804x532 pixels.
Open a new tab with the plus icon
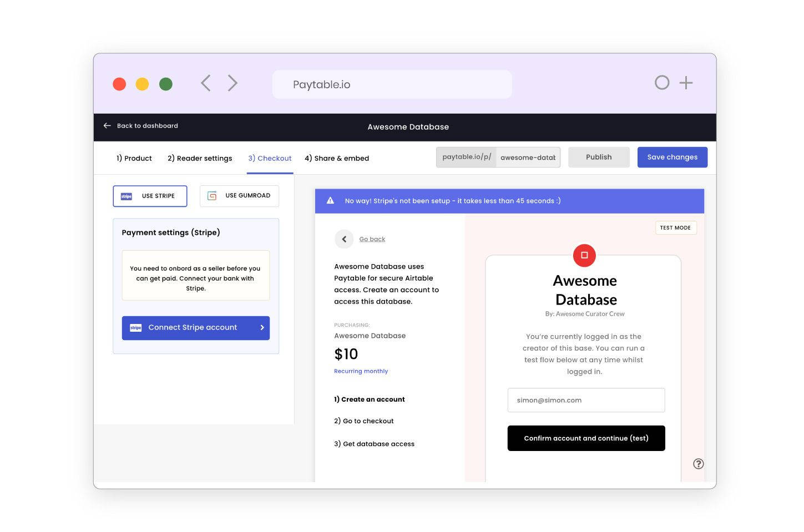tap(686, 83)
